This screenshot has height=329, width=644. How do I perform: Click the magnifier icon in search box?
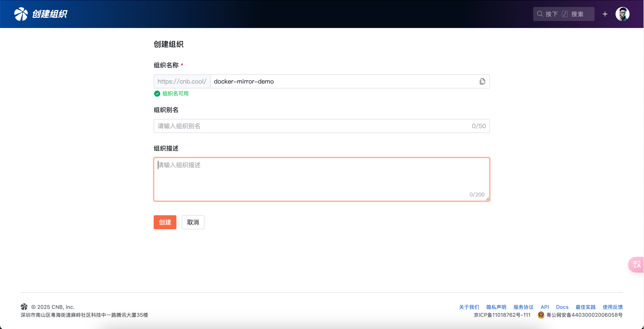[540, 14]
